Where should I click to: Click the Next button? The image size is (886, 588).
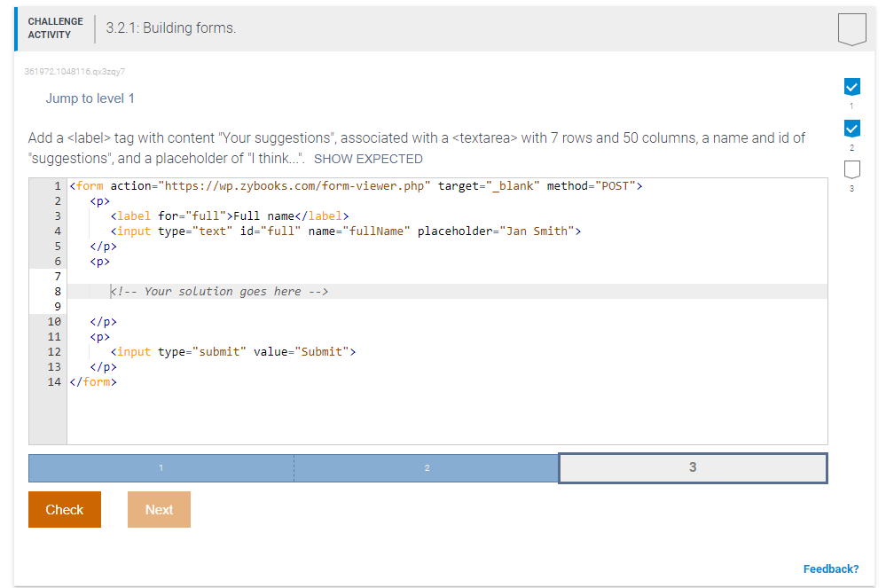(159, 509)
